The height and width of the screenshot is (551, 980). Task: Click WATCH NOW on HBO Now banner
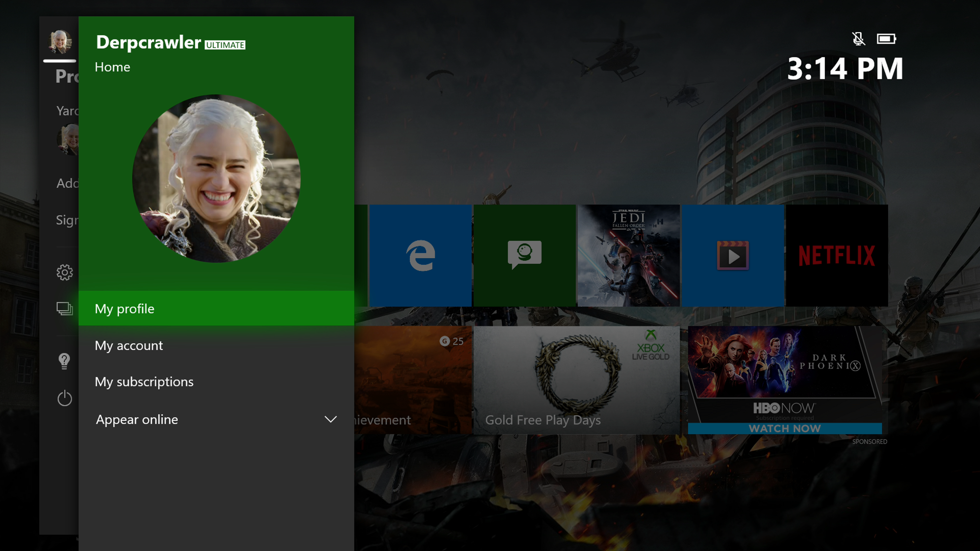(785, 428)
